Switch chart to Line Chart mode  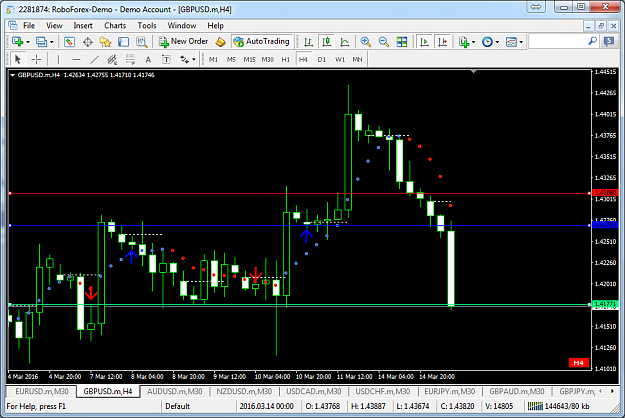(345, 41)
